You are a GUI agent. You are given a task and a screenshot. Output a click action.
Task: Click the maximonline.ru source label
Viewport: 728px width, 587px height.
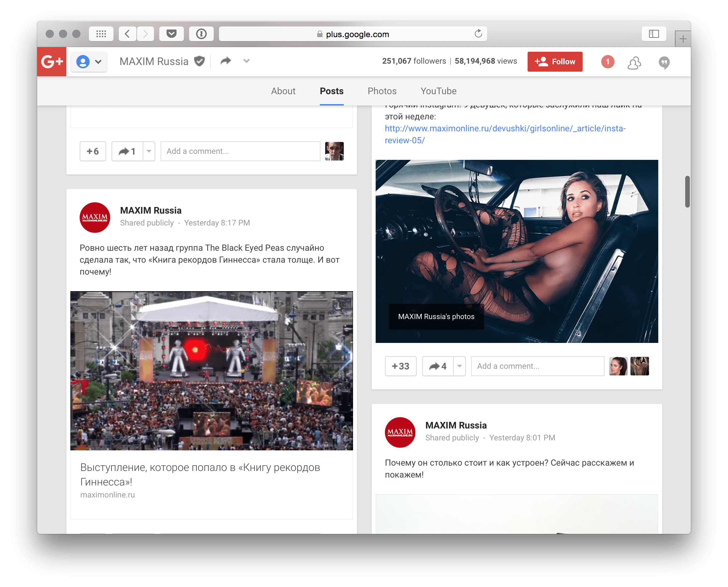[x=107, y=495]
